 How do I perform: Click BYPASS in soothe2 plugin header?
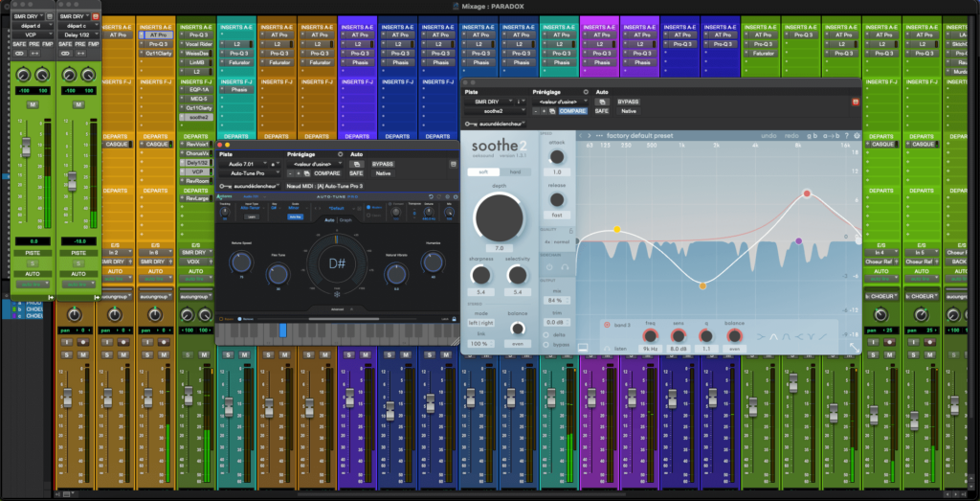coord(629,102)
